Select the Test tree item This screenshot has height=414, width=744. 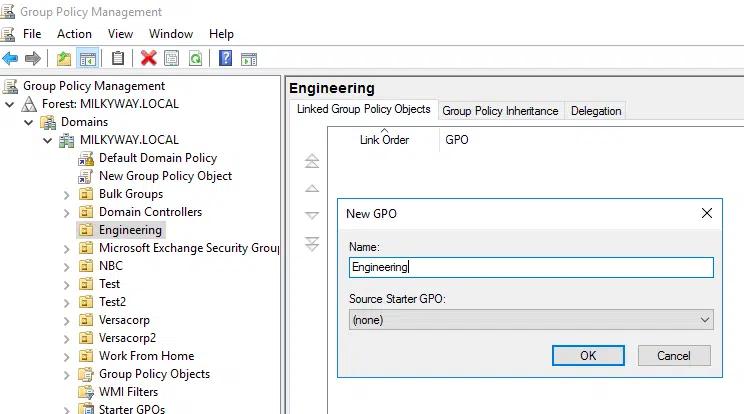coord(109,284)
